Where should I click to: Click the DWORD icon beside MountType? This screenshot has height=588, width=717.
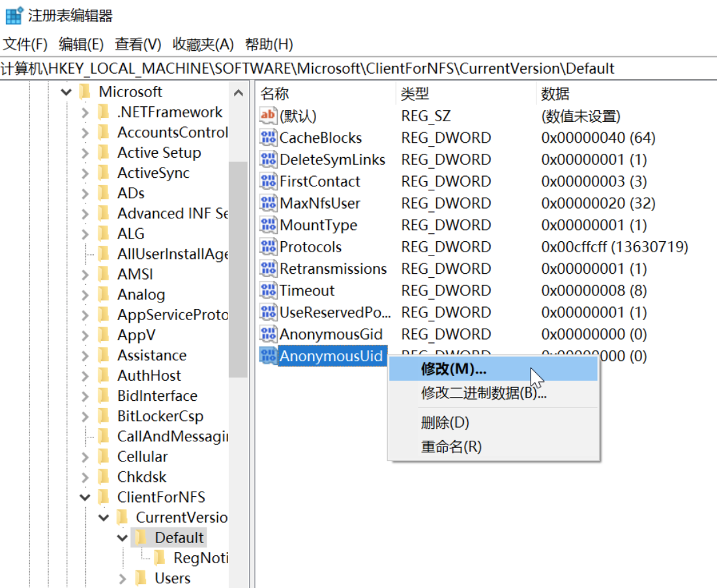pos(268,226)
